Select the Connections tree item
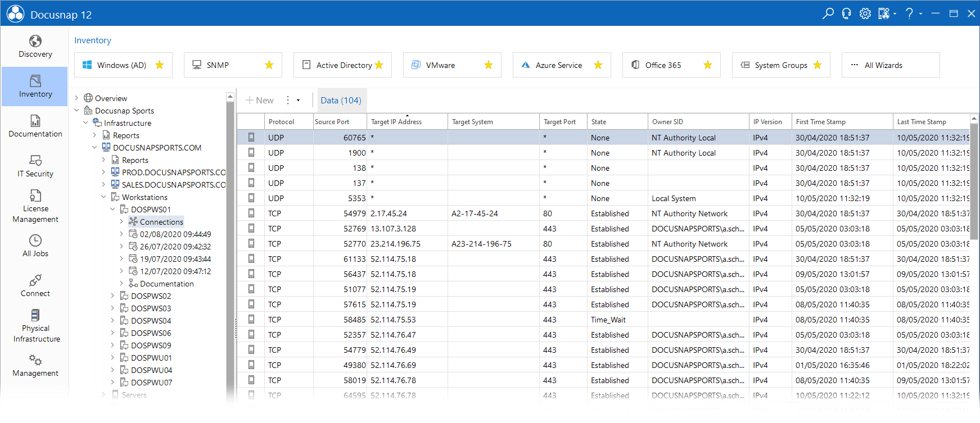This screenshot has width=980, height=423. pos(156,222)
